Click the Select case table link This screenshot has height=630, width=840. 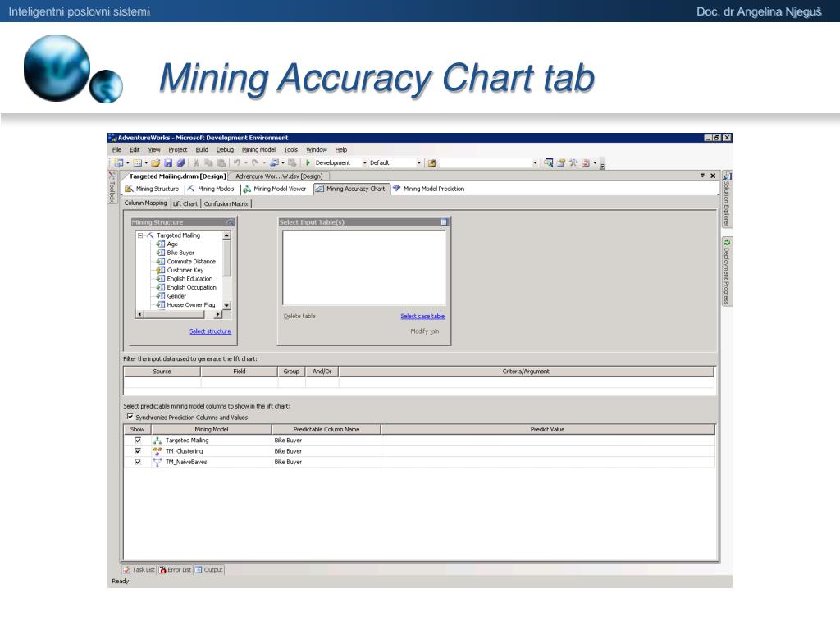(422, 316)
